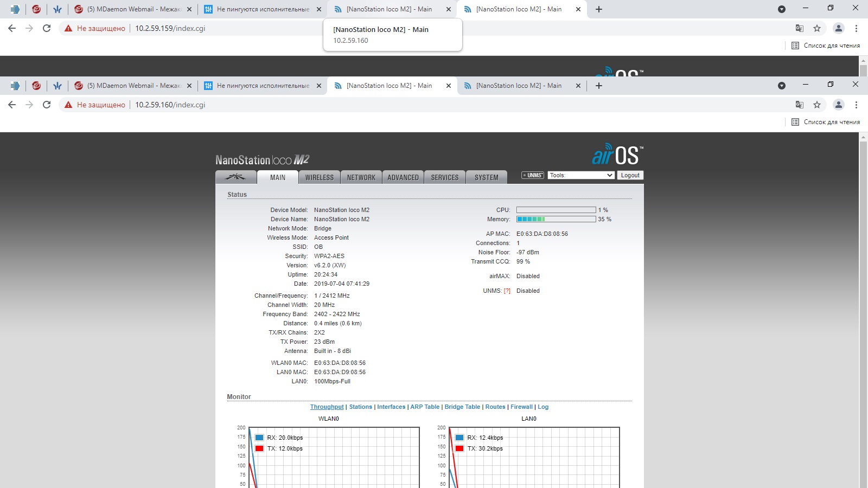The height and width of the screenshot is (488, 868).
Task: Open the Ubiquiti logo tab in airOS
Action: (x=235, y=177)
